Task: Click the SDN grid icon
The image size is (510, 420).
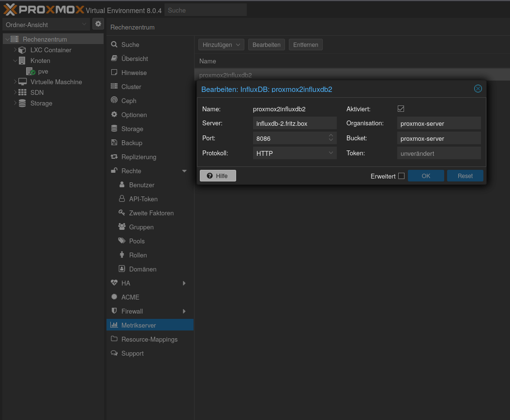Action: pos(22,92)
